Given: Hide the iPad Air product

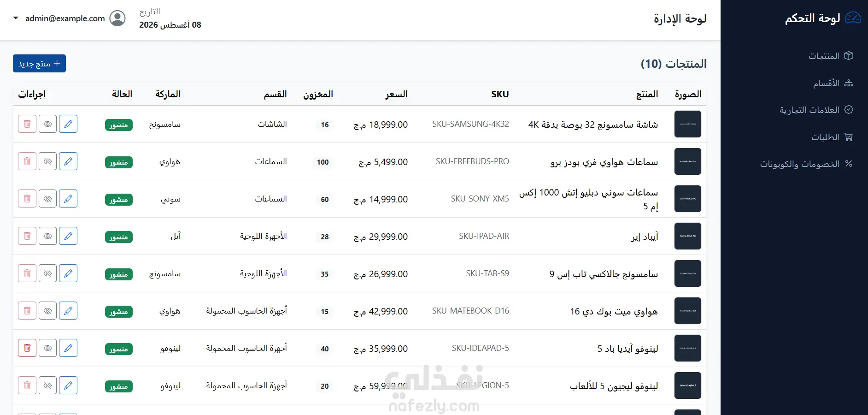Looking at the screenshot, I should [48, 236].
